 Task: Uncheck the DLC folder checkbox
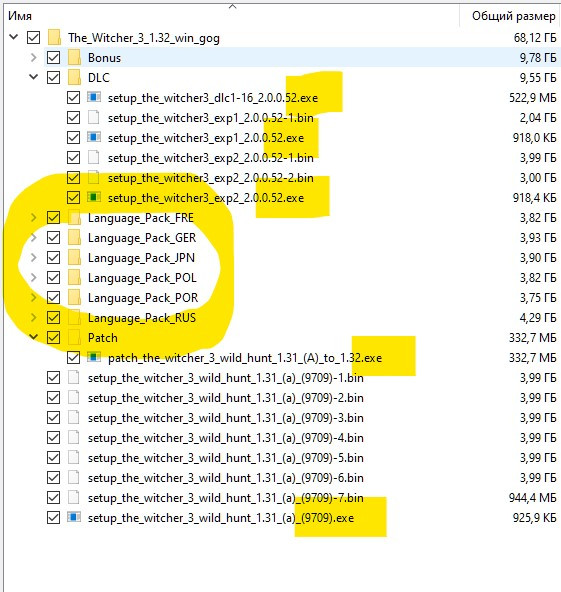[x=53, y=77]
